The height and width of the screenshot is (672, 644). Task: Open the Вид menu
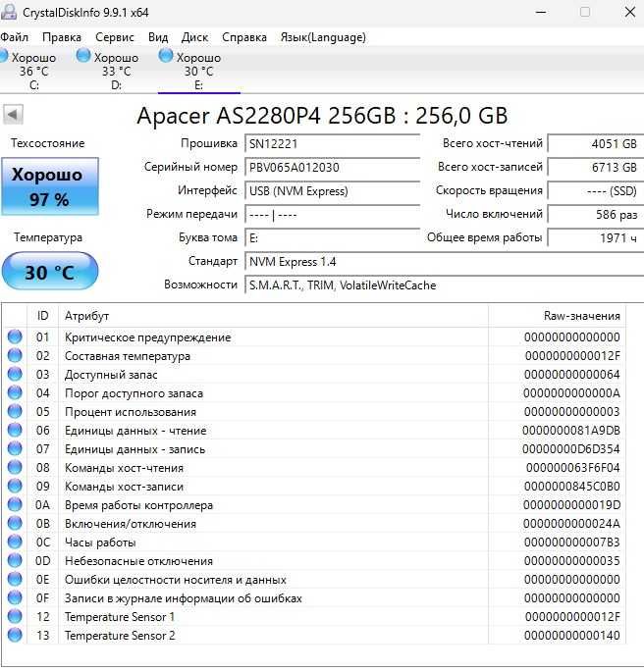[158, 37]
